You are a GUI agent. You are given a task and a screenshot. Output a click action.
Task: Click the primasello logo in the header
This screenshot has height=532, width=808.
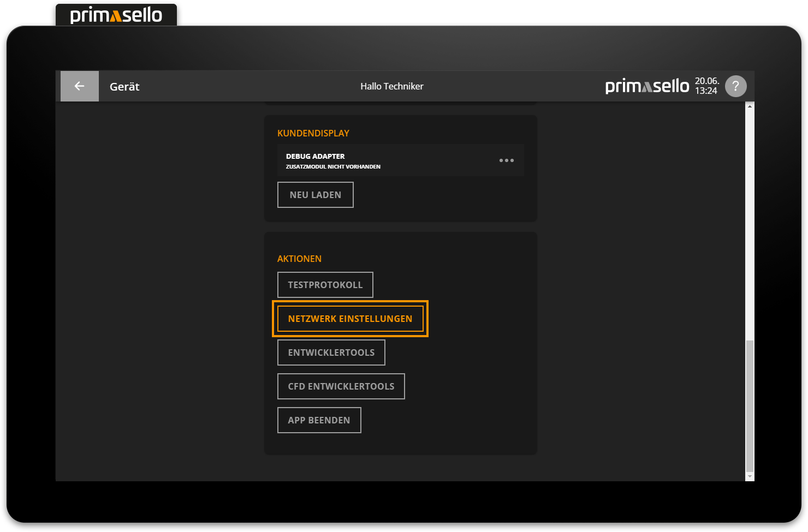(646, 86)
